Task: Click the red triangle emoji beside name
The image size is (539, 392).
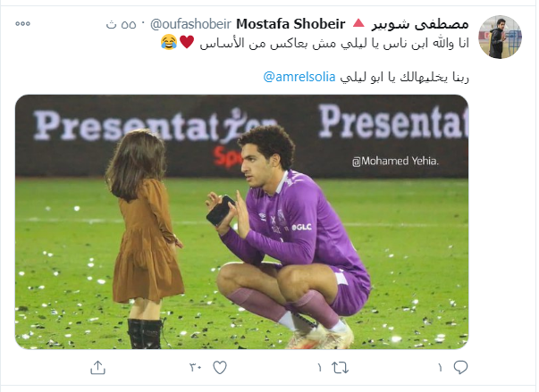Action: 358,23
